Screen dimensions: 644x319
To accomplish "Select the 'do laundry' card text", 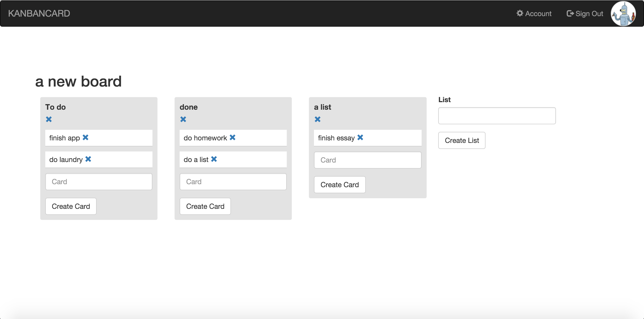I will (66, 159).
